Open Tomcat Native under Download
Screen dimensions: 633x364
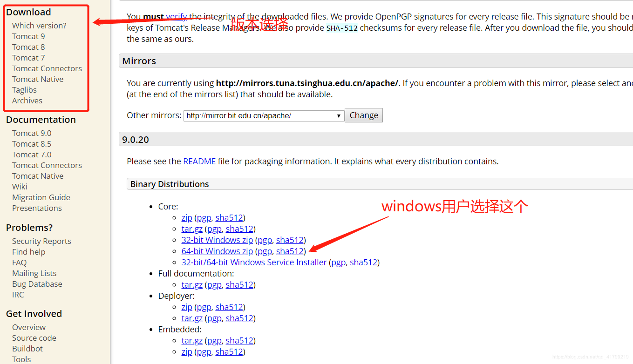[38, 79]
